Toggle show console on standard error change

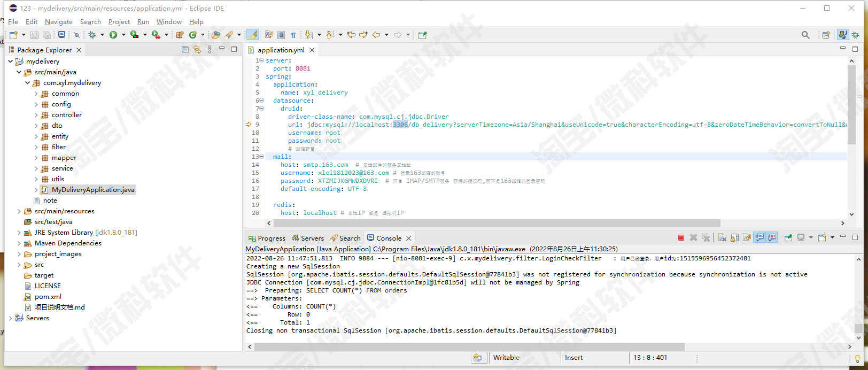pos(772,238)
